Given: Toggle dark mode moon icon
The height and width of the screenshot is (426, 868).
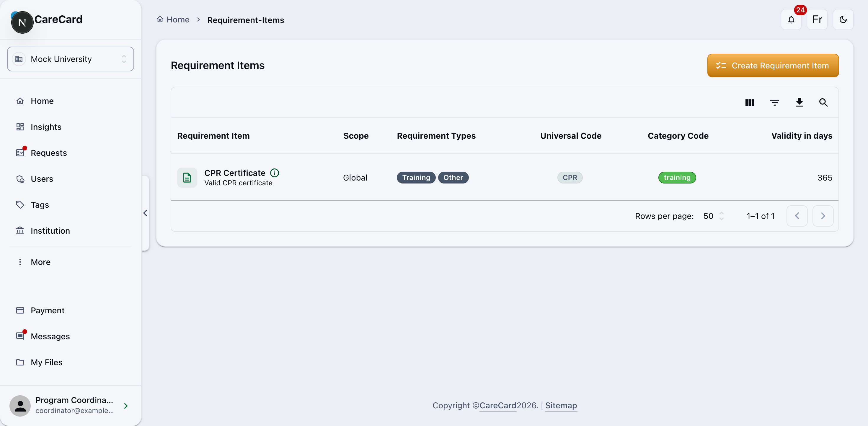Looking at the screenshot, I should coord(843,19).
